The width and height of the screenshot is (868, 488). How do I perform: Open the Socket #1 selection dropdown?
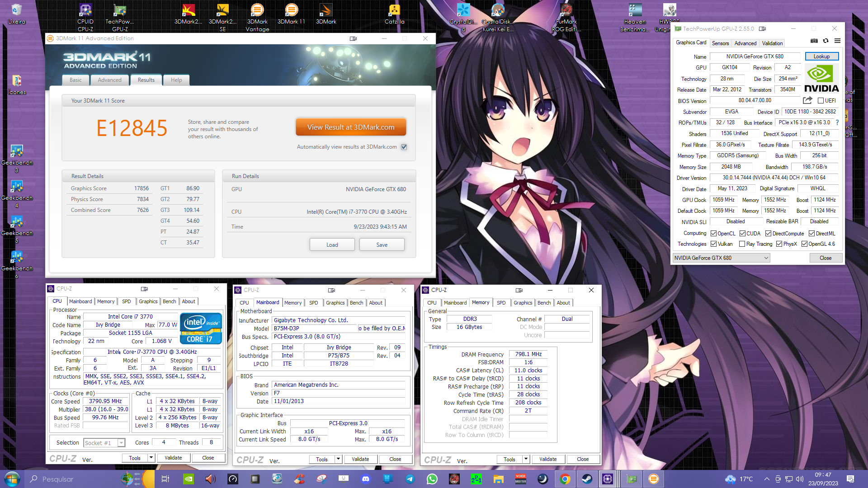pyautogui.click(x=104, y=443)
